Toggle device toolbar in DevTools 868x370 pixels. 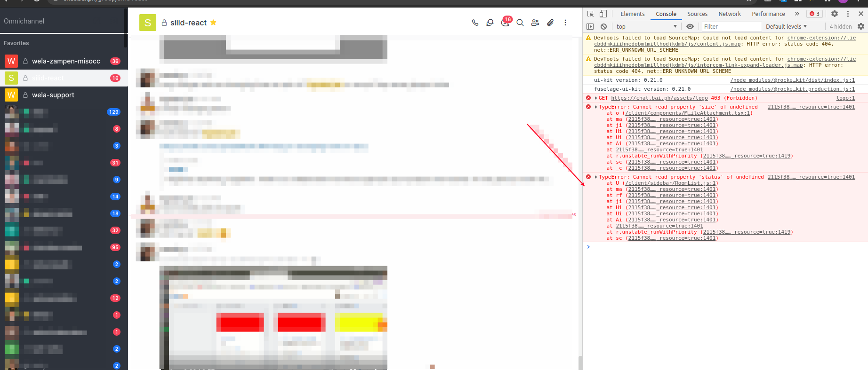click(603, 14)
